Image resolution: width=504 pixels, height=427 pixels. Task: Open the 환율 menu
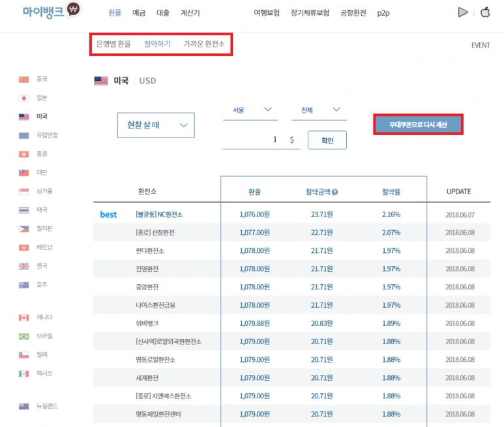pos(115,13)
